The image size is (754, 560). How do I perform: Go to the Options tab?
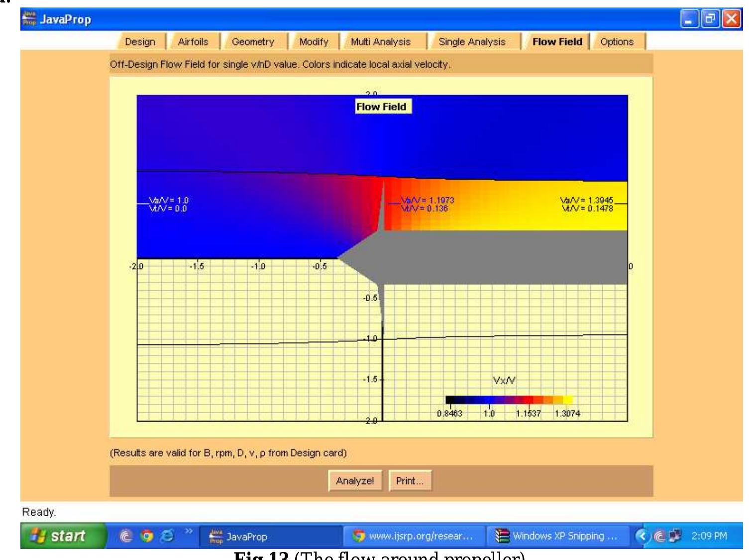point(617,42)
